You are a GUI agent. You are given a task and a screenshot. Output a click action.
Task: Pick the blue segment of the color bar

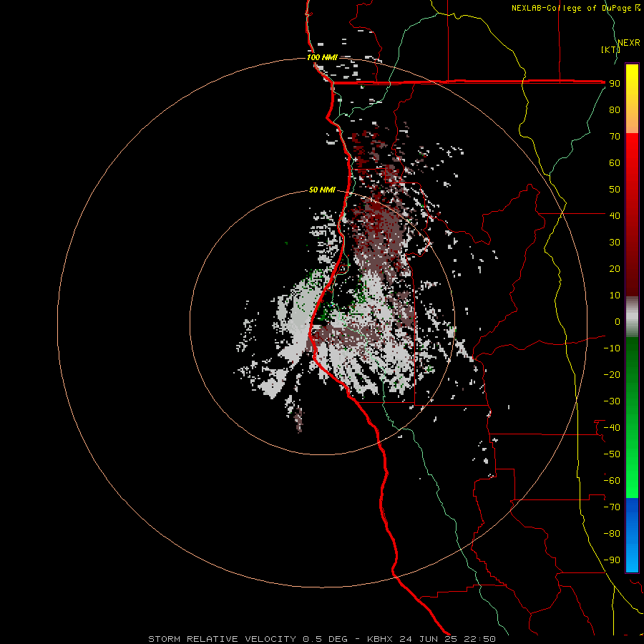pyautogui.click(x=632, y=535)
